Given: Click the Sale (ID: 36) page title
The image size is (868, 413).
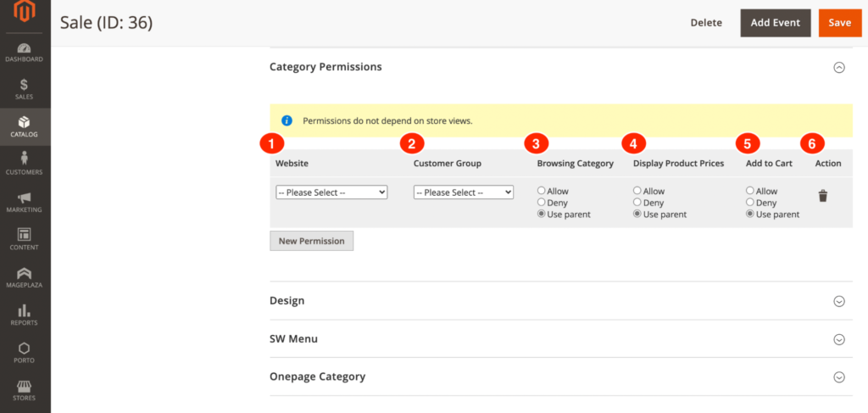Looking at the screenshot, I should (x=106, y=23).
